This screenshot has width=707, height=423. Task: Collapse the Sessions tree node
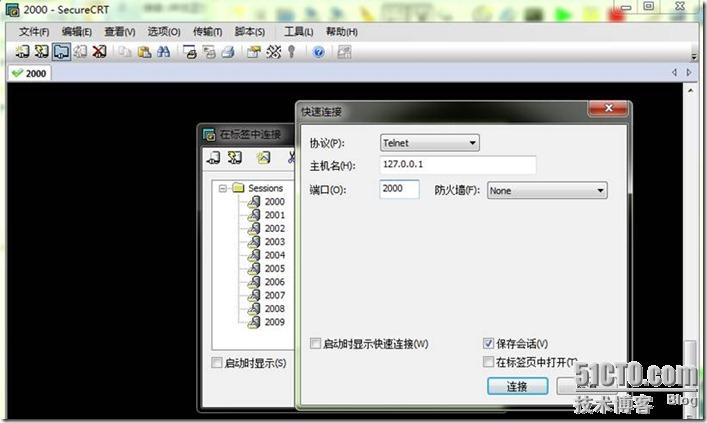click(223, 188)
